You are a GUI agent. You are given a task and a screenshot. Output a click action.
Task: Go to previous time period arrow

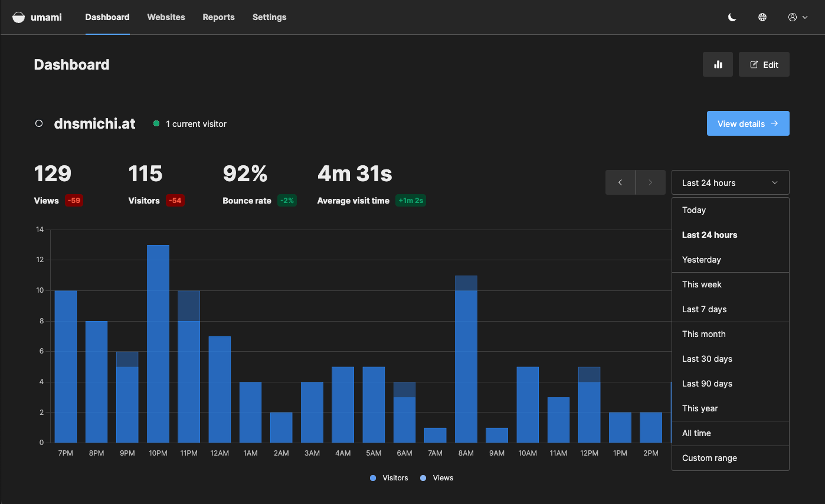point(620,182)
